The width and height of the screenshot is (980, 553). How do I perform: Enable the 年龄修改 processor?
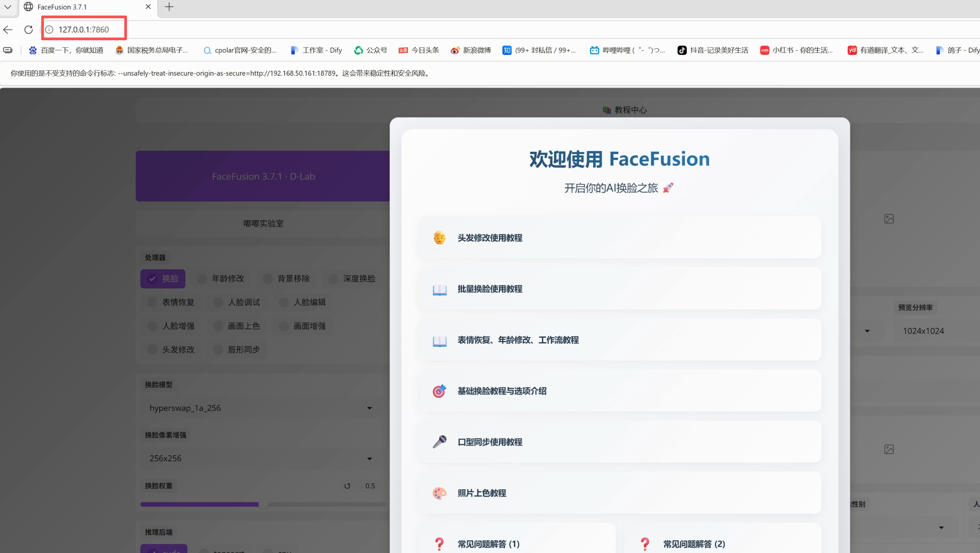220,278
